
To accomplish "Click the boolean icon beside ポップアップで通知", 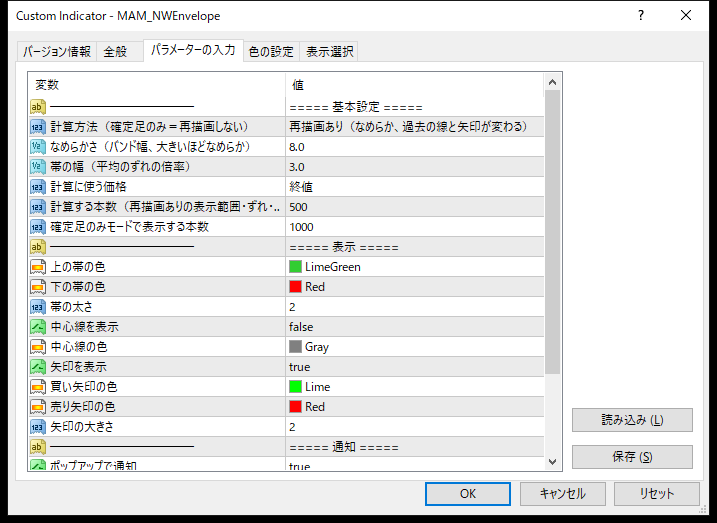I will tap(38, 464).
